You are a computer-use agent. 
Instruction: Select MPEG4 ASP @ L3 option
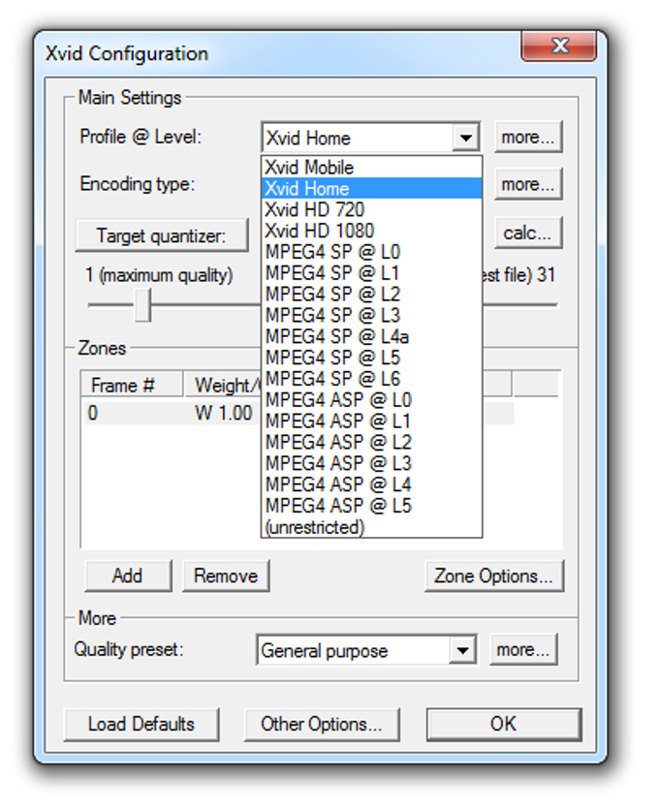[x=371, y=463]
